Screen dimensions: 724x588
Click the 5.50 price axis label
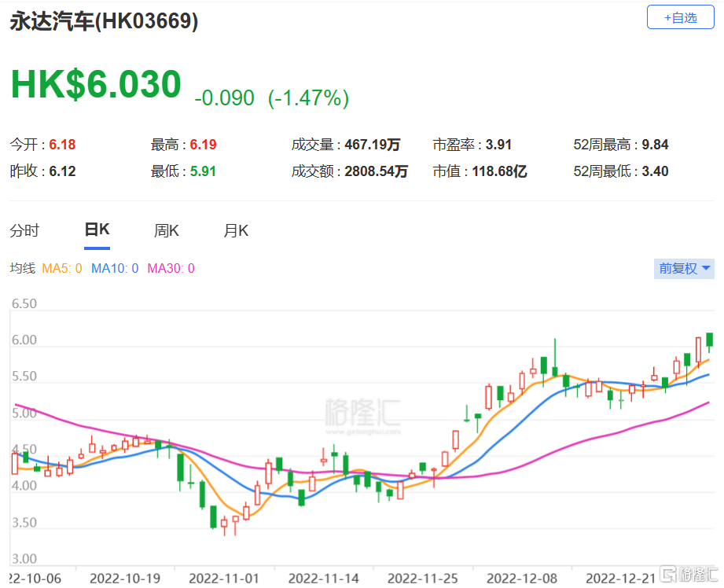(x=24, y=376)
